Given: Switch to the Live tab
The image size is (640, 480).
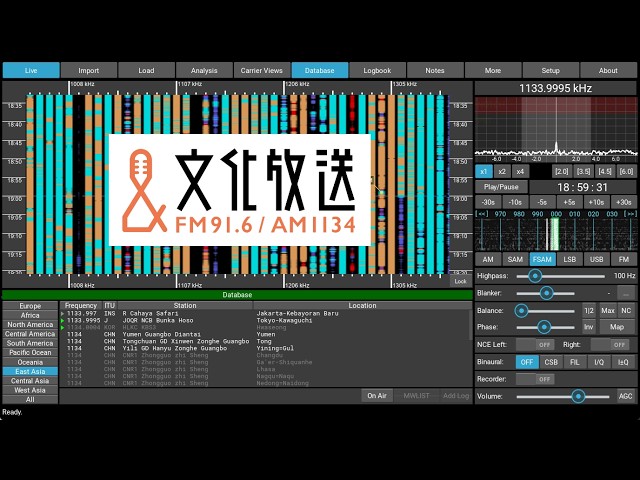Looking at the screenshot, I should (31, 70).
